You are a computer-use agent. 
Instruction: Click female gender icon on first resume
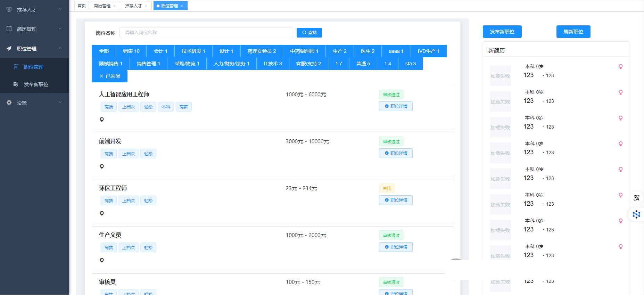620,67
